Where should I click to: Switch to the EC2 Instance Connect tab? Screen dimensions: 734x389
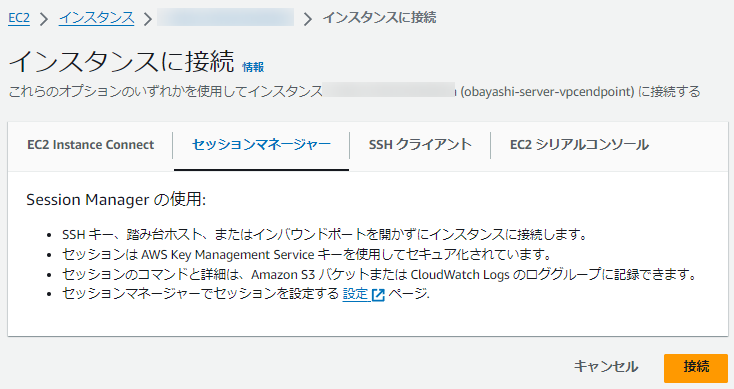pyautogui.click(x=90, y=145)
